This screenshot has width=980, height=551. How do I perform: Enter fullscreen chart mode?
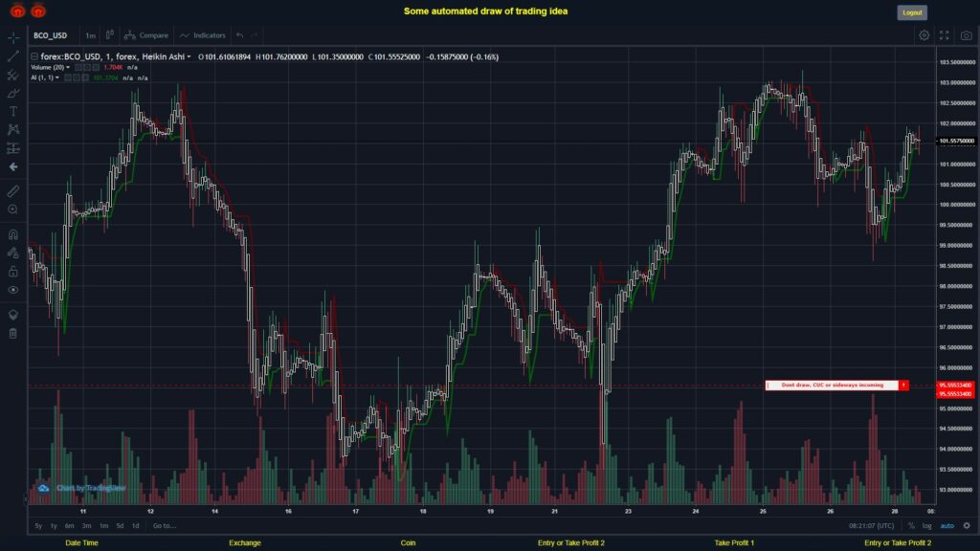945,35
